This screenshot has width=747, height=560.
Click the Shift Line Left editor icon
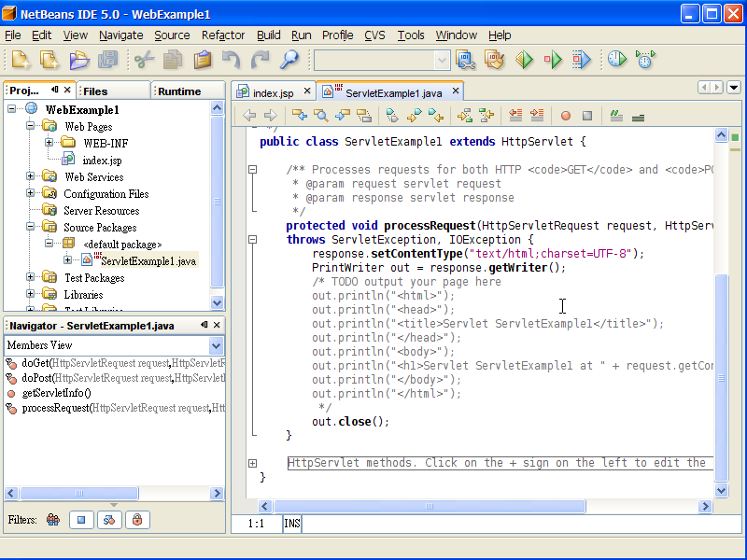[x=515, y=115]
